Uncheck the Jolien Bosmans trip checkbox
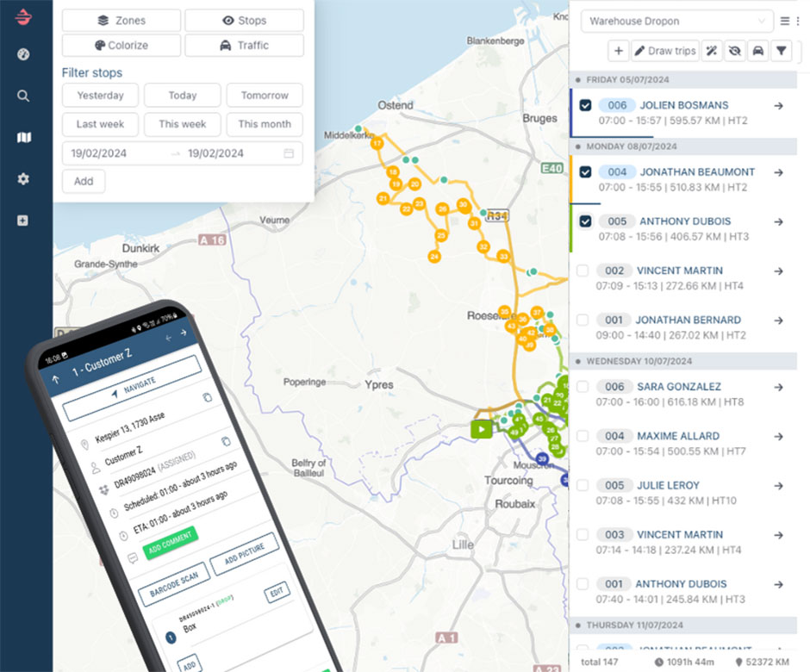 [585, 105]
